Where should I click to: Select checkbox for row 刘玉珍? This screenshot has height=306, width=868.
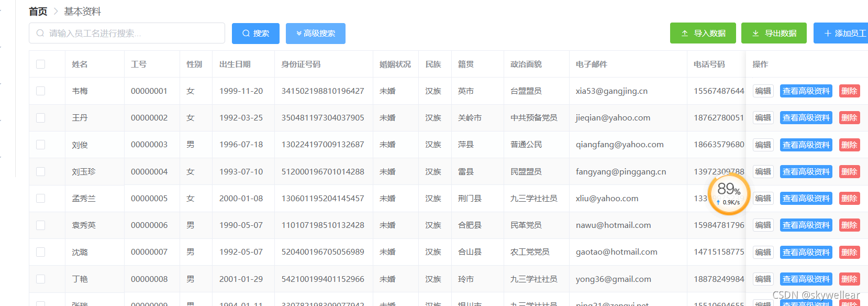tap(40, 171)
